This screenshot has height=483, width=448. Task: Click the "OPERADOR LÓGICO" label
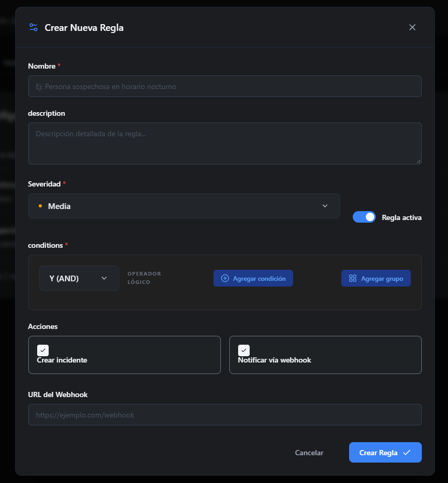coord(144,278)
